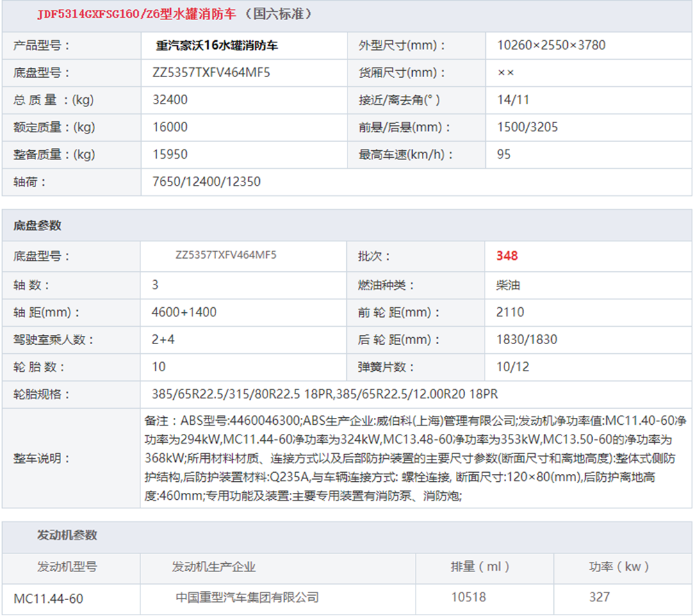Select axle count value 3
The width and height of the screenshot is (695, 616).
tap(155, 285)
